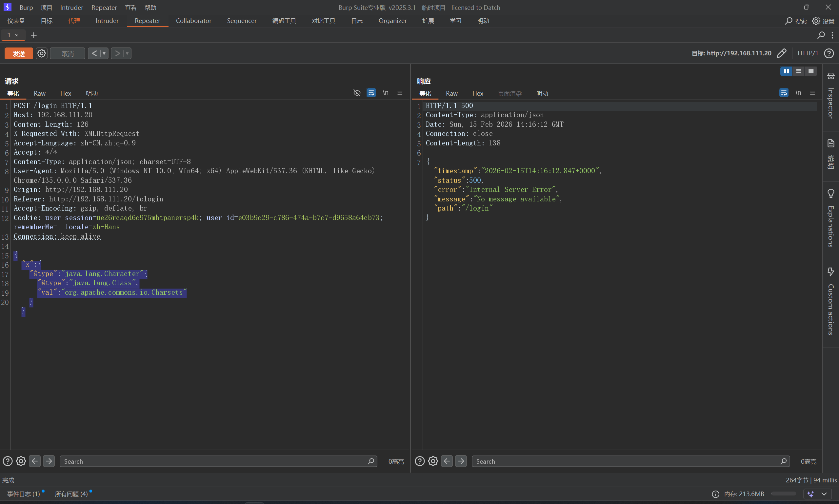Switch to the Collaborator tab

tap(193, 21)
